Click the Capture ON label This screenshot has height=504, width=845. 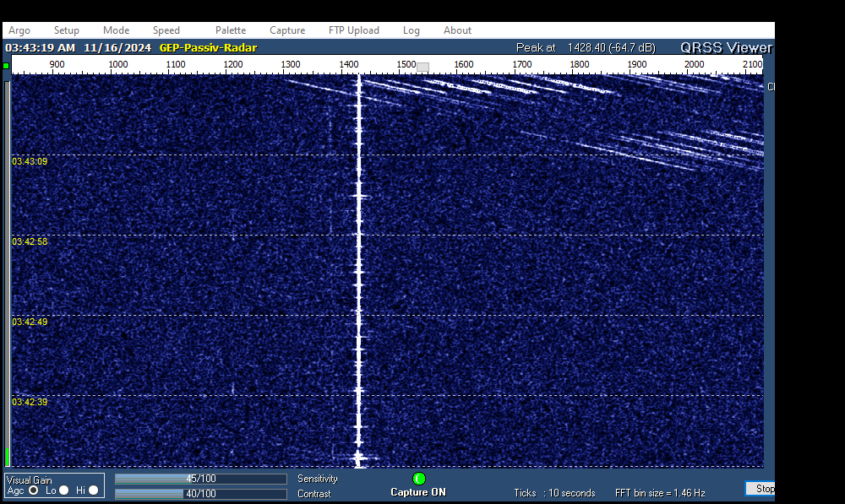pos(418,492)
